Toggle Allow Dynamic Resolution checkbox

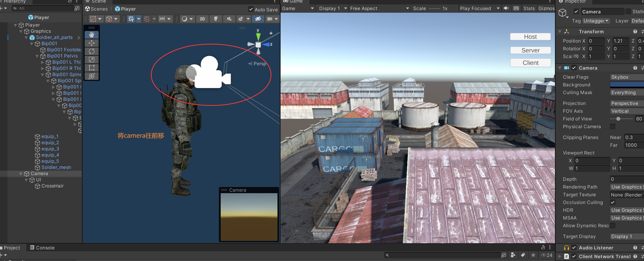click(x=613, y=226)
